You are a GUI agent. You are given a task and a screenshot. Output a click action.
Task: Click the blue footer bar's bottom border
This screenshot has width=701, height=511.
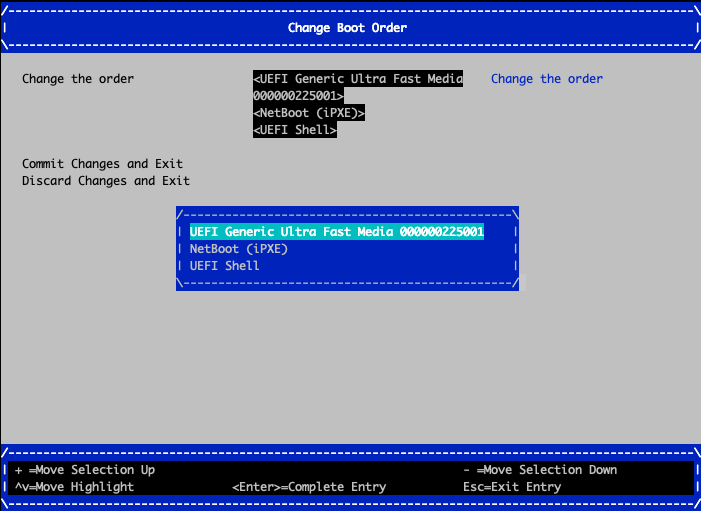click(350, 503)
